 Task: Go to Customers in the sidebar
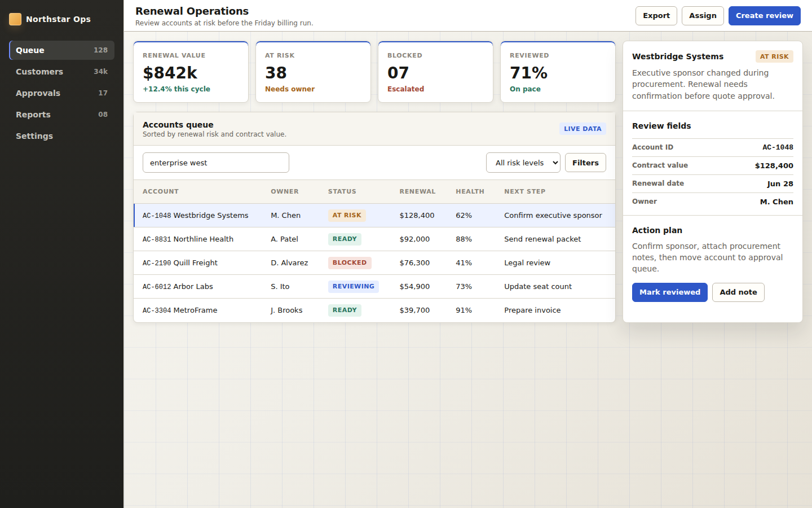click(61, 72)
